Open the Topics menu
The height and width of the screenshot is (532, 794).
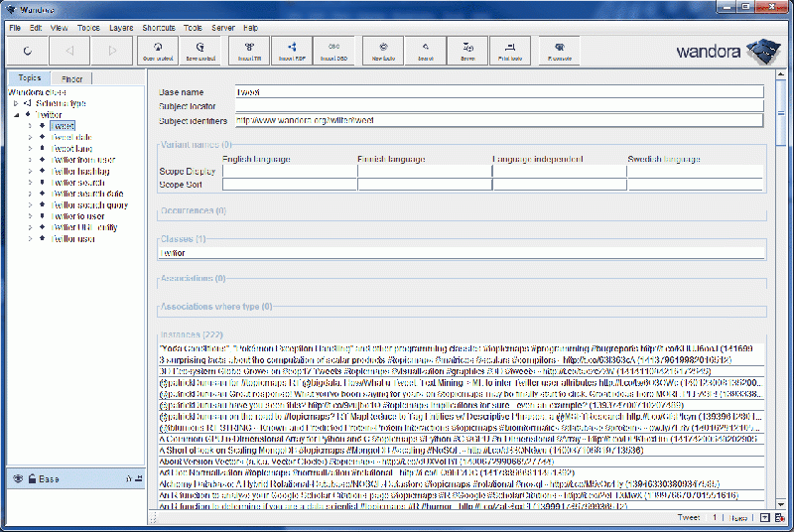(88, 28)
